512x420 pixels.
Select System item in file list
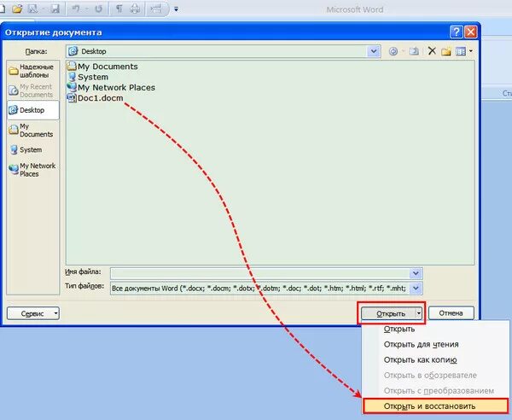point(88,77)
